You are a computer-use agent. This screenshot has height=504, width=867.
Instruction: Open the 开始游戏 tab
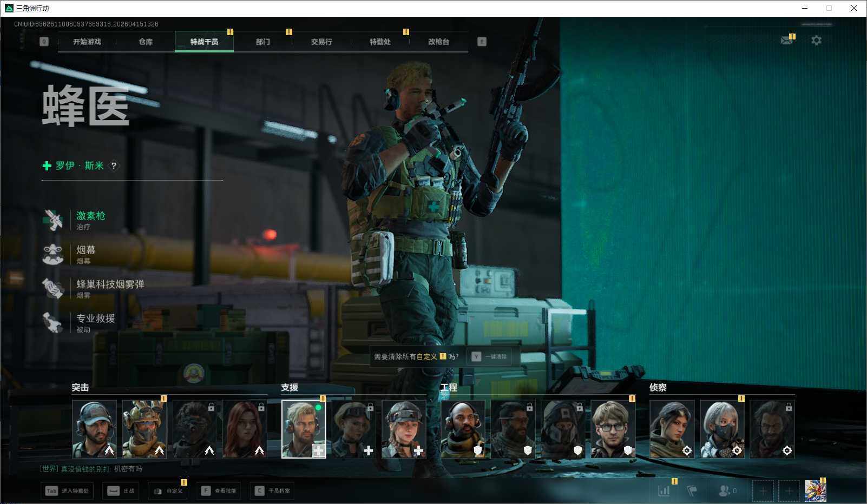87,42
